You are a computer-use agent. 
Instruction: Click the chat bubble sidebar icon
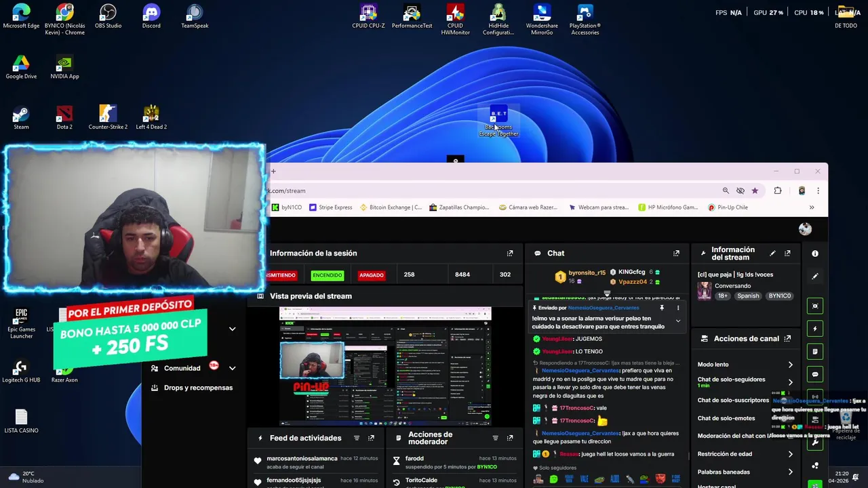[x=815, y=374]
